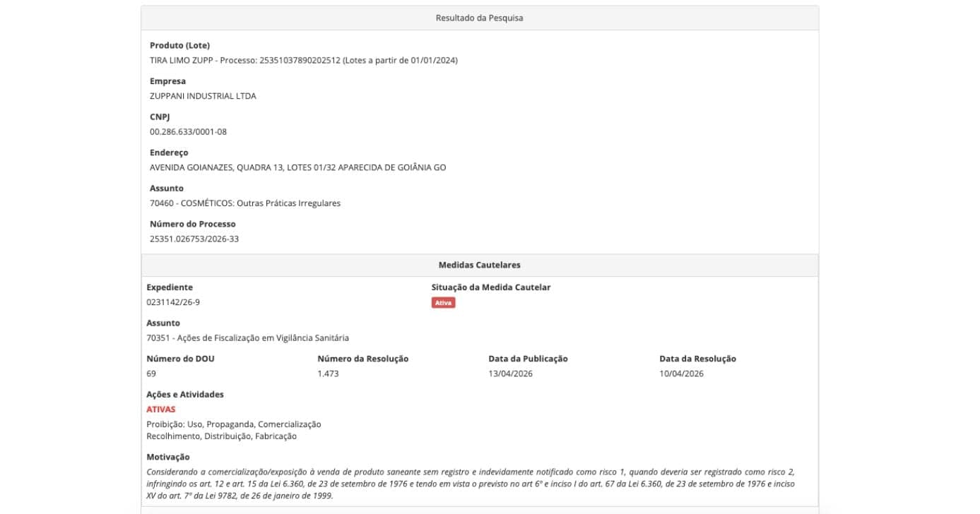
Task: Select the CNPJ number 00.286.633/0001-08
Action: 188,132
